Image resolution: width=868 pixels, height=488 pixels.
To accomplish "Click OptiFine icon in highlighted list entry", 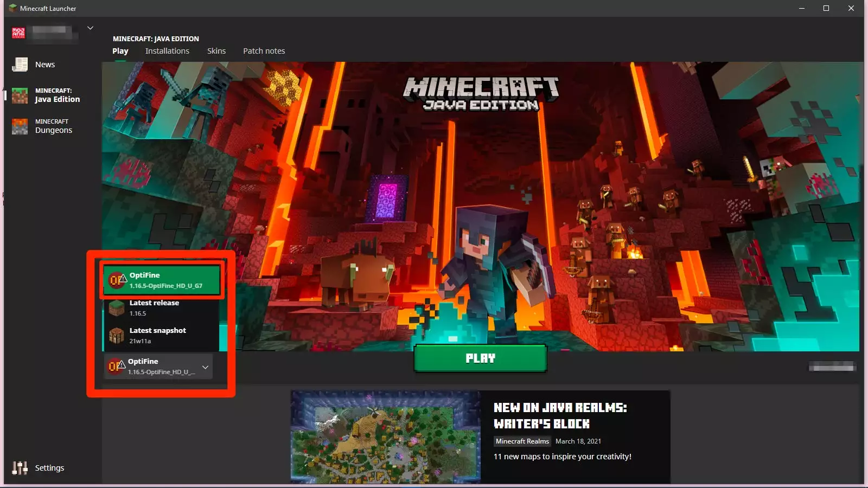I will point(117,280).
